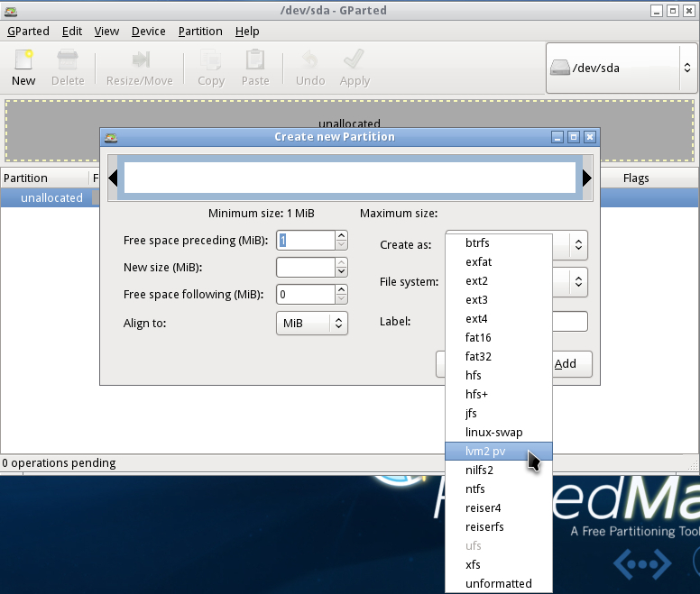Image resolution: width=700 pixels, height=594 pixels.
Task: Open the Create as dropdown
Action: click(578, 245)
